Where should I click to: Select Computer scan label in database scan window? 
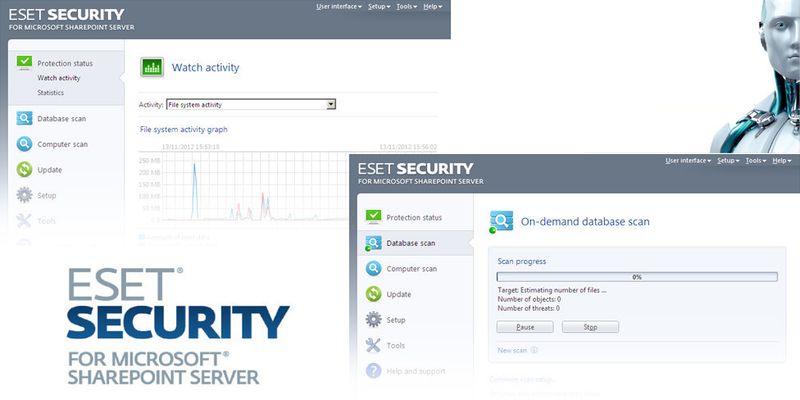point(412,269)
